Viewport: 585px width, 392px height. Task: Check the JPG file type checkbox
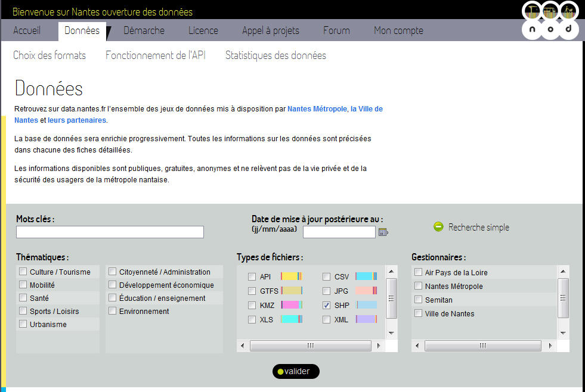coord(326,291)
